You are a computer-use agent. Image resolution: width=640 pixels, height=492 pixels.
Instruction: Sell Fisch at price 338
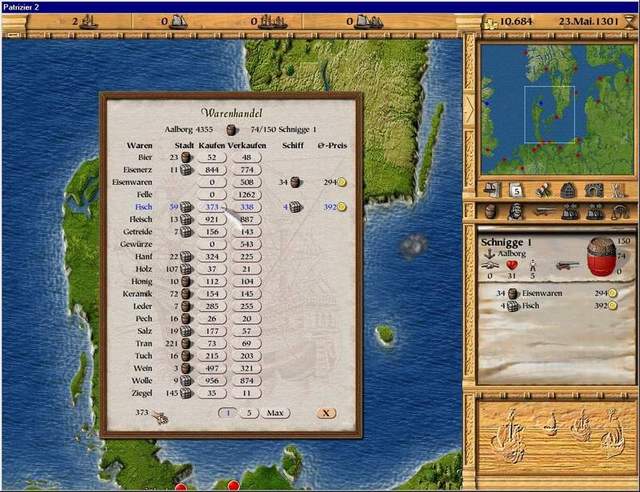pos(247,207)
